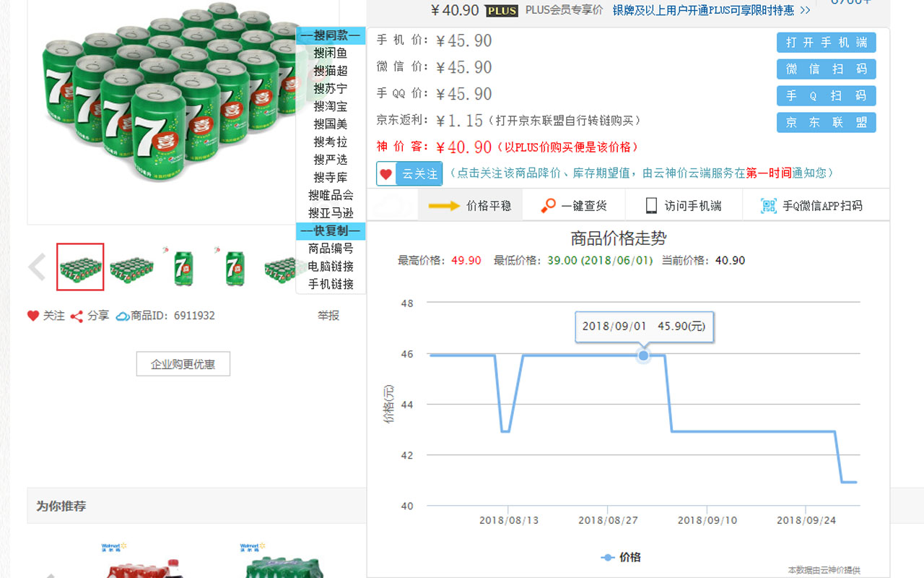Toggle the 关注 heart icon
This screenshot has height=578, width=924.
click(x=32, y=315)
